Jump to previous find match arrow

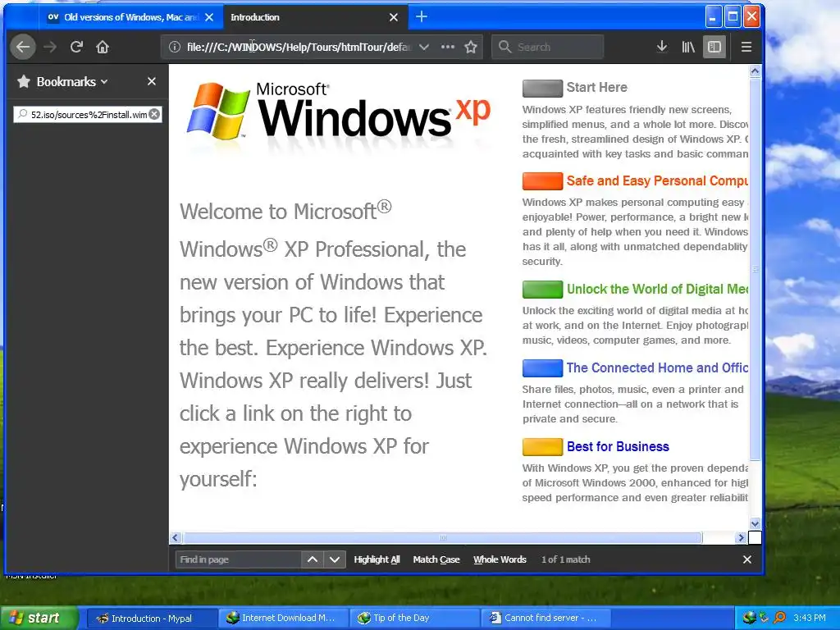[313, 559]
